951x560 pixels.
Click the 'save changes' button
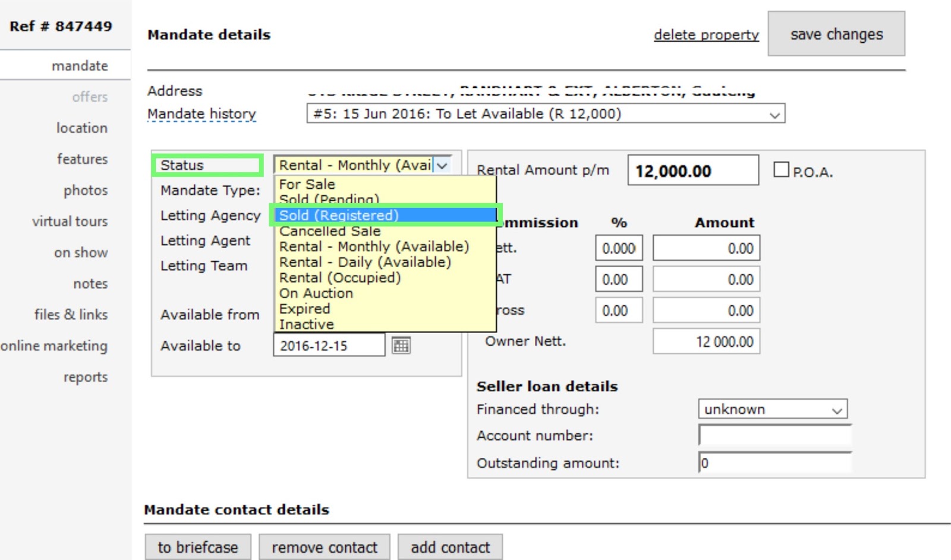pos(836,34)
